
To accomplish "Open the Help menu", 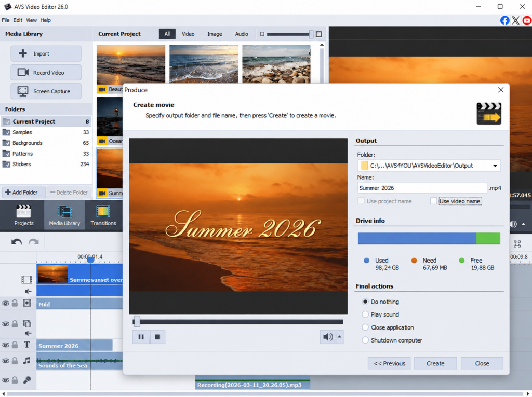I will point(46,20).
